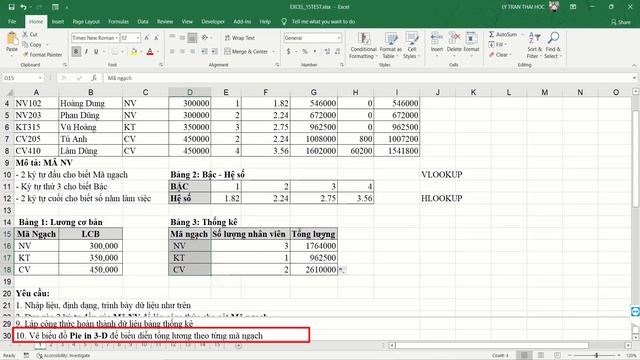Viewport: 640px width, 360px height.
Task: Click the Borders icon in the Font group
Action: coord(115,52)
